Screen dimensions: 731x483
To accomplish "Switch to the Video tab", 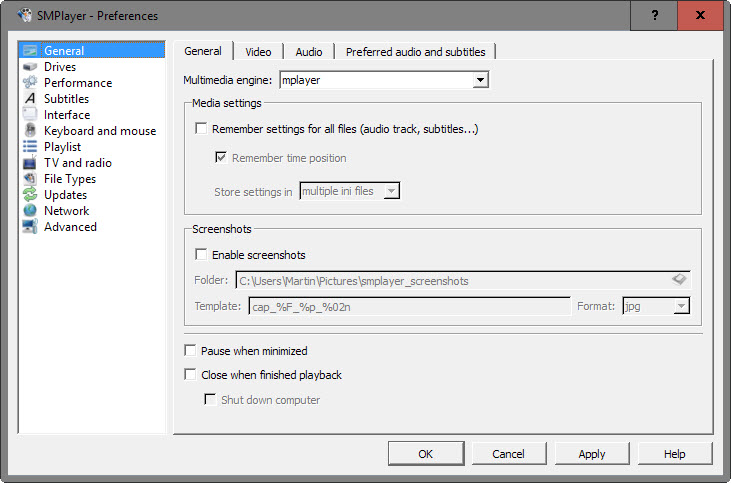I will pos(258,52).
